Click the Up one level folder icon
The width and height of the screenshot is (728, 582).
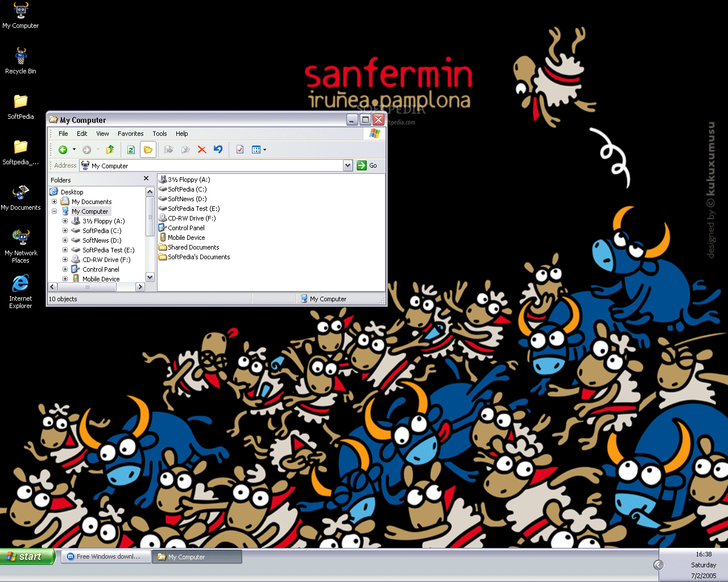coord(110,149)
